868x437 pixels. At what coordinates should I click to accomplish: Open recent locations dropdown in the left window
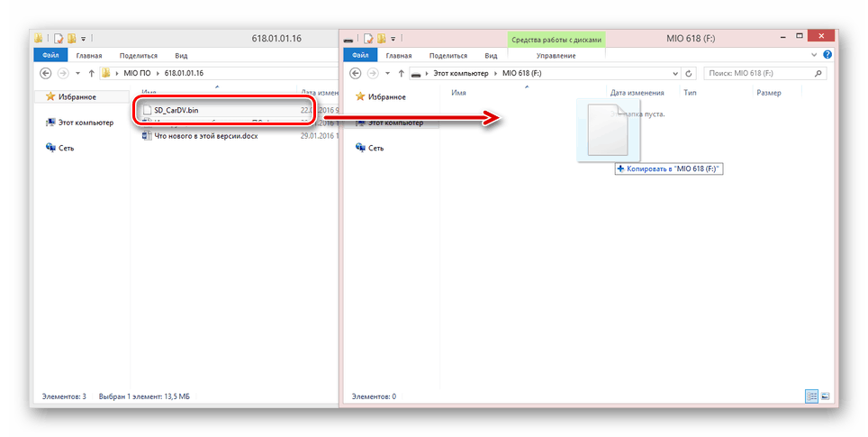click(78, 73)
